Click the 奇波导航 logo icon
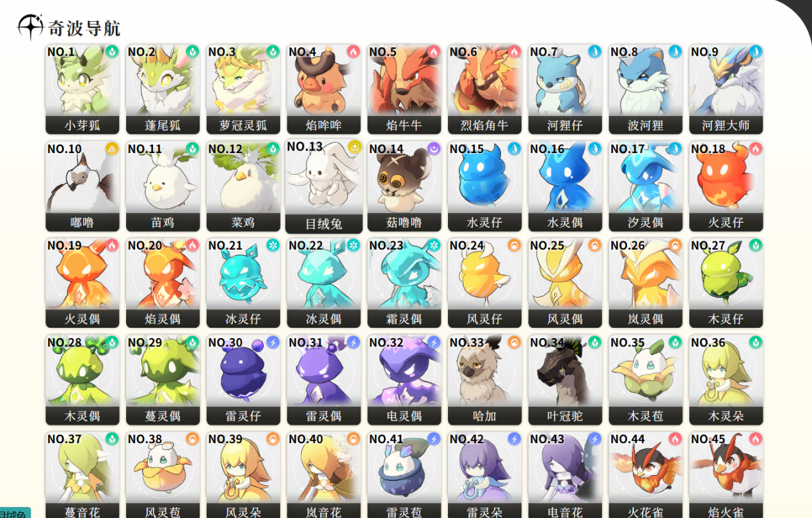The height and width of the screenshot is (518, 812). tap(29, 27)
